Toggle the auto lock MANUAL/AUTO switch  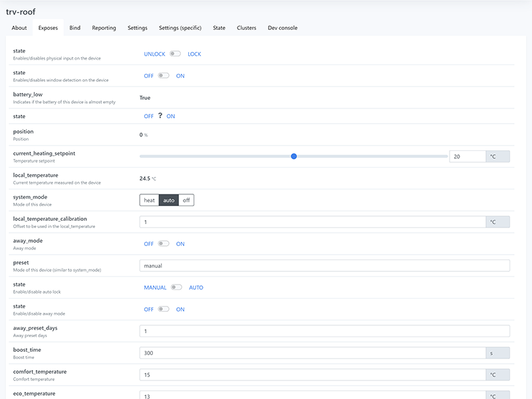point(176,287)
